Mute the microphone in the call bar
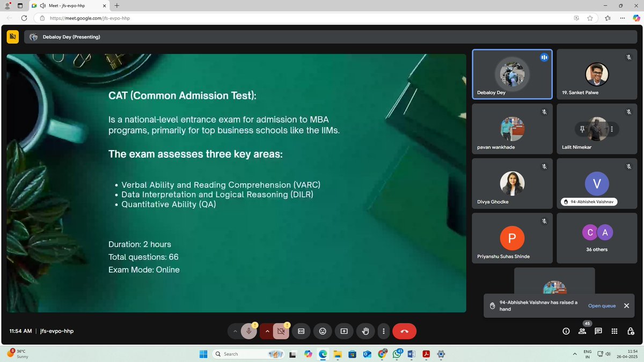The width and height of the screenshot is (644, 362). point(248,331)
